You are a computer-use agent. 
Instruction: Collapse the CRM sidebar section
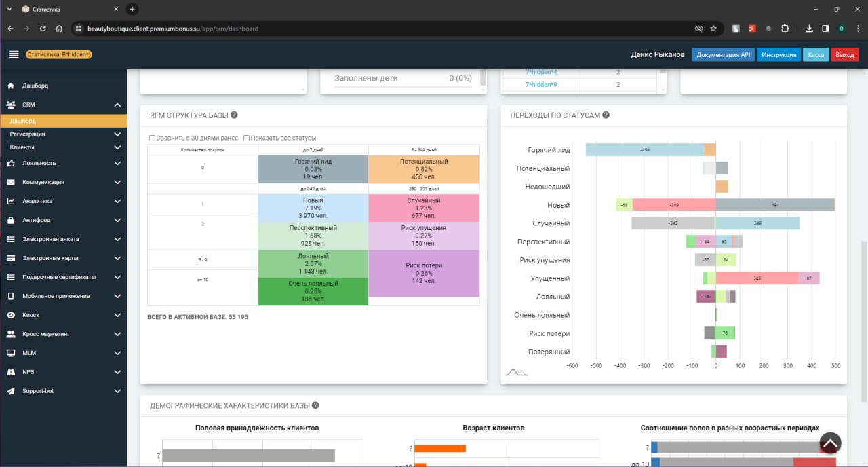tap(117, 105)
